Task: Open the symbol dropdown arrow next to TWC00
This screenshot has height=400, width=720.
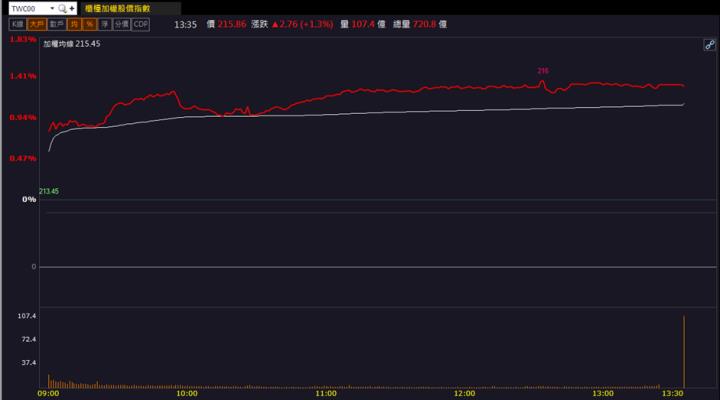Action: [52, 8]
